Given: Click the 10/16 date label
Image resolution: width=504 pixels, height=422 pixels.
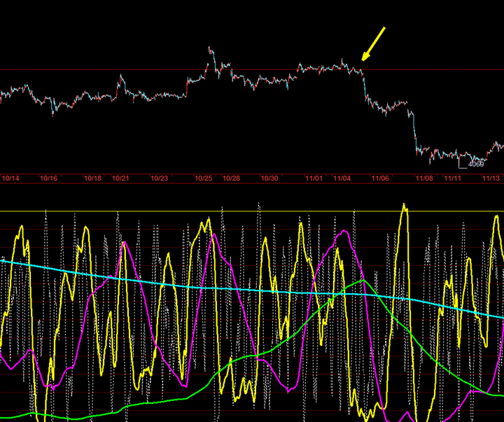Looking at the screenshot, I should pyautogui.click(x=48, y=178).
